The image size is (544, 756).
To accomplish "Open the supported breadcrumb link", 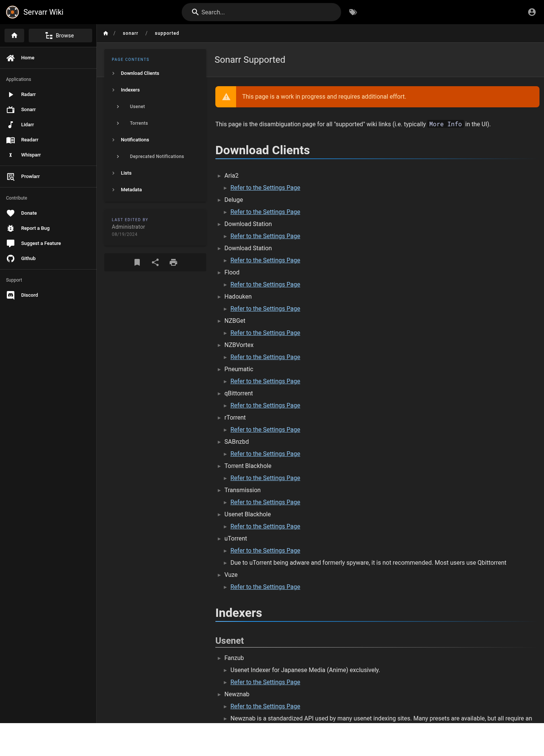I will pos(167,33).
